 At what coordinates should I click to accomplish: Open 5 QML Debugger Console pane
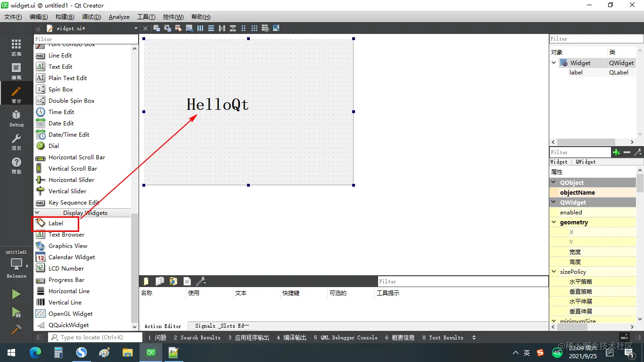(x=346, y=337)
